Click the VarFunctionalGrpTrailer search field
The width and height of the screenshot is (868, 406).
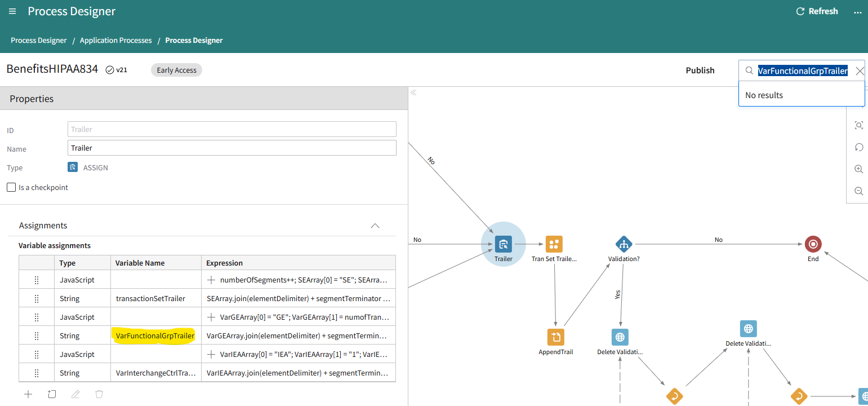pos(803,71)
